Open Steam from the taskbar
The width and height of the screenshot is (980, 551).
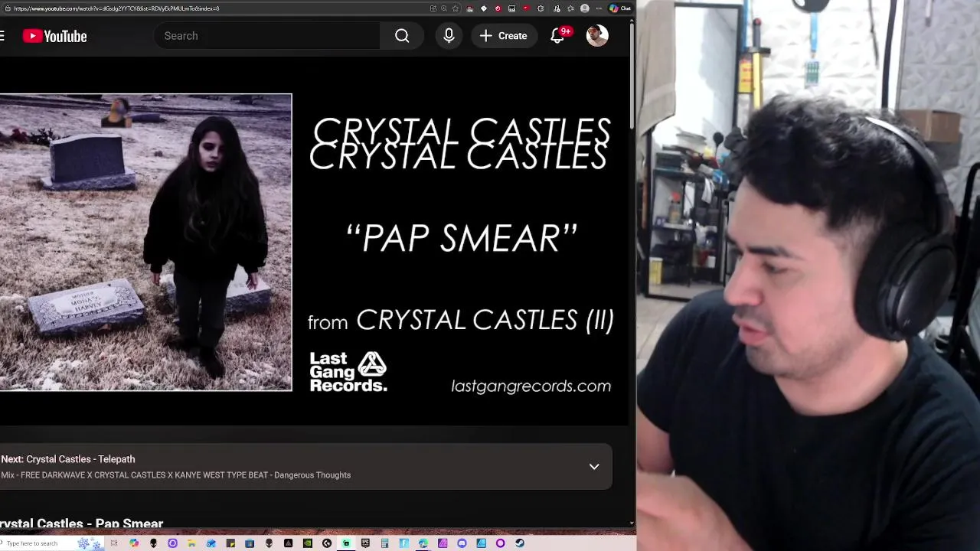click(x=519, y=543)
